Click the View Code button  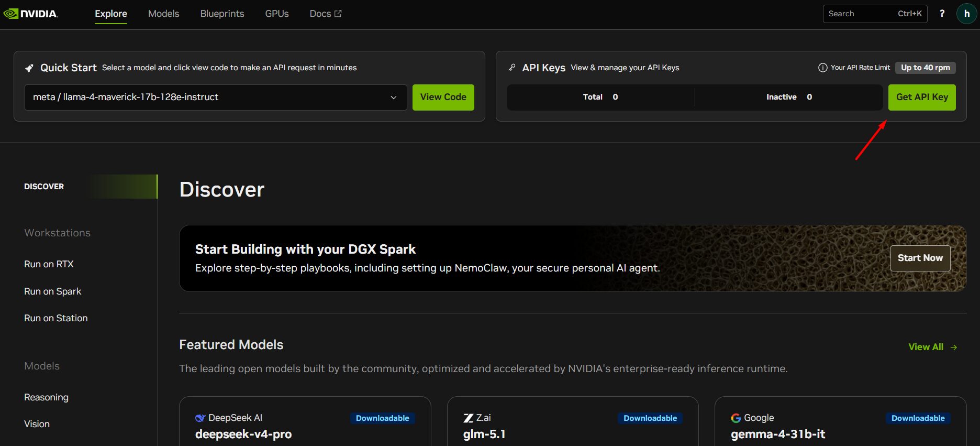click(x=443, y=97)
